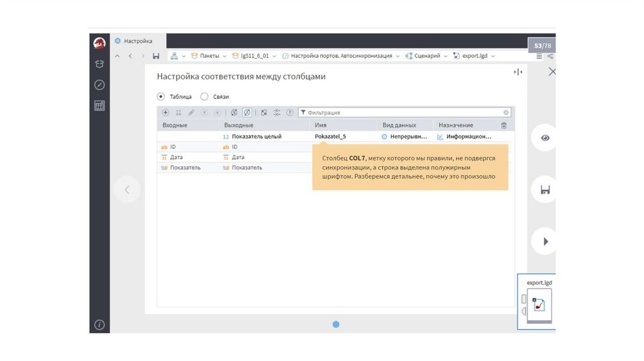Click the save icon in navigation bar
The height and width of the screenshot is (361, 644).
point(156,56)
